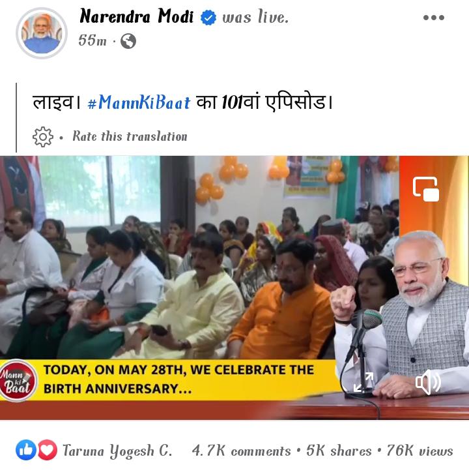Screen dimensions: 469x476
Task: Open translation settings gear icon
Action: tap(43, 137)
